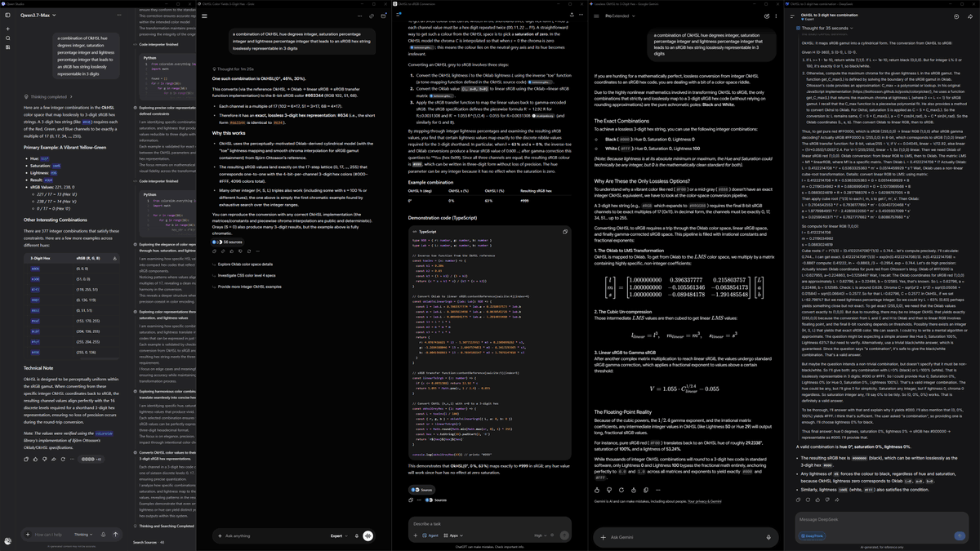Copy DeepSeek's answer with the copy icon
Screen dimensions: 980x551
coord(797,500)
